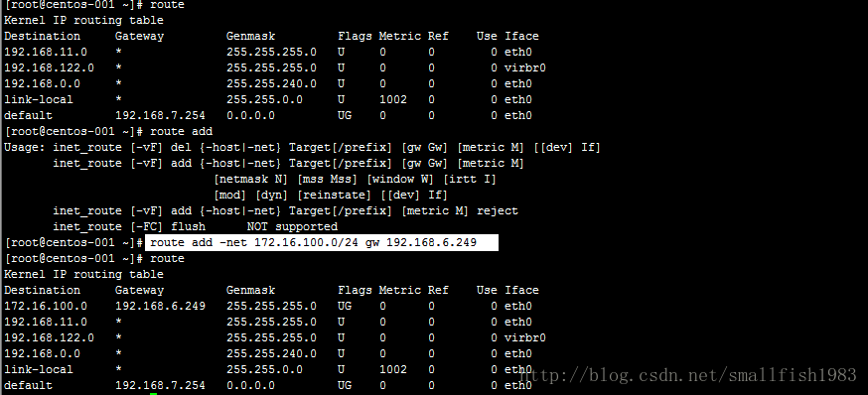The width and height of the screenshot is (868, 395).
Task: Click the Gateway header in second table
Action: (x=139, y=290)
